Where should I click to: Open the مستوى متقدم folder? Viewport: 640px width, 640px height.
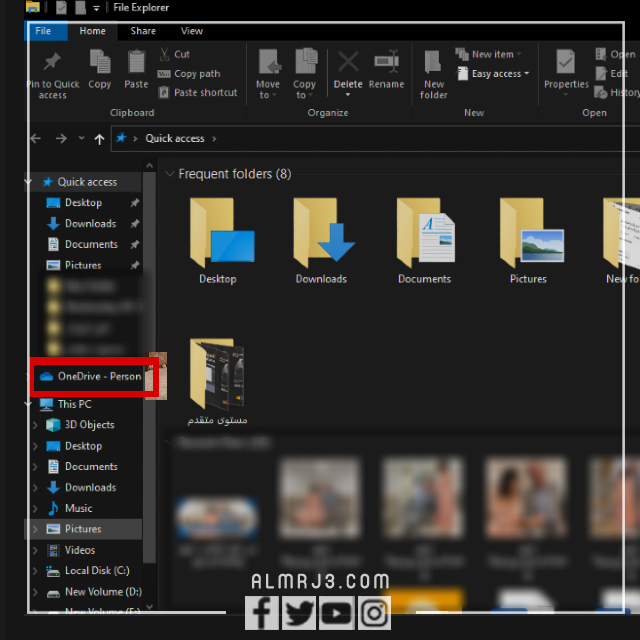pyautogui.click(x=218, y=382)
